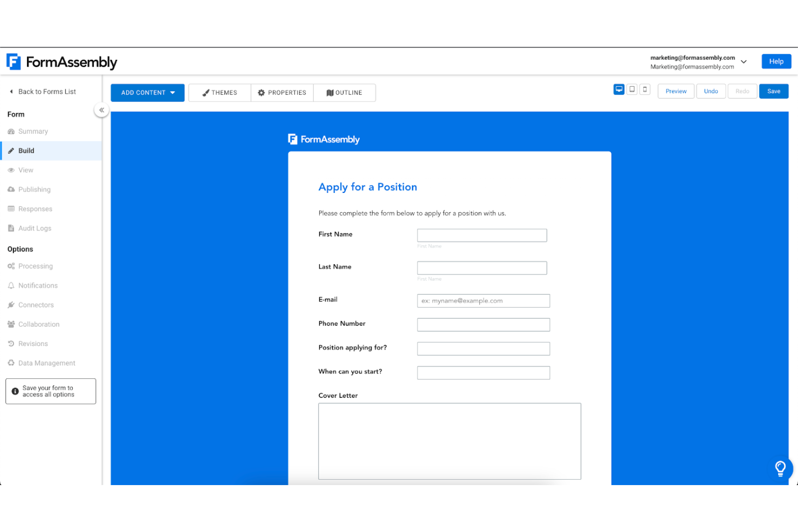The height and width of the screenshot is (532, 798).
Task: Click the Publishing cloud icon
Action: 11,190
